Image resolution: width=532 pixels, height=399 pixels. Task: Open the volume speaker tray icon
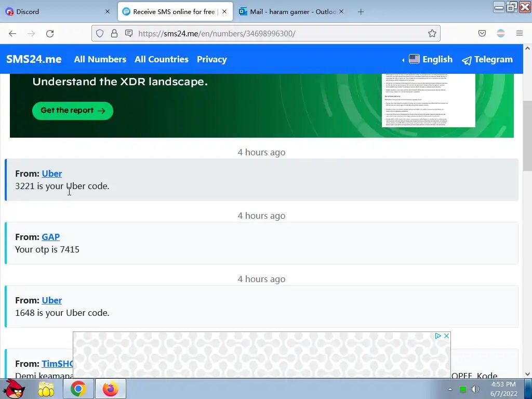475,389
